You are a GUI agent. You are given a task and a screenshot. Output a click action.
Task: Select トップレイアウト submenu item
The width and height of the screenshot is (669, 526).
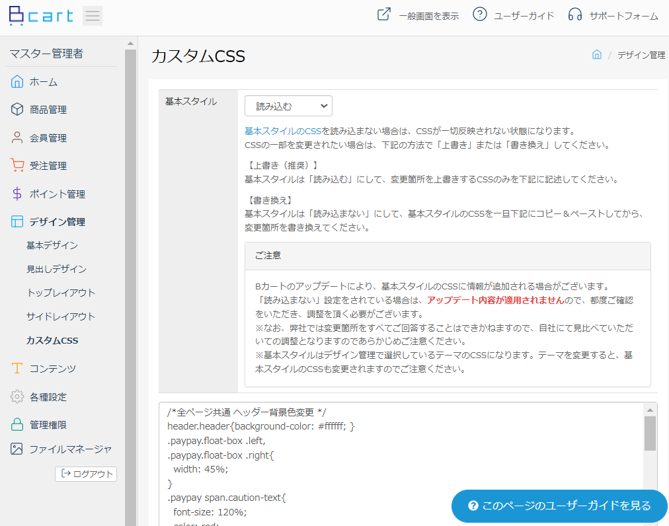click(x=61, y=293)
